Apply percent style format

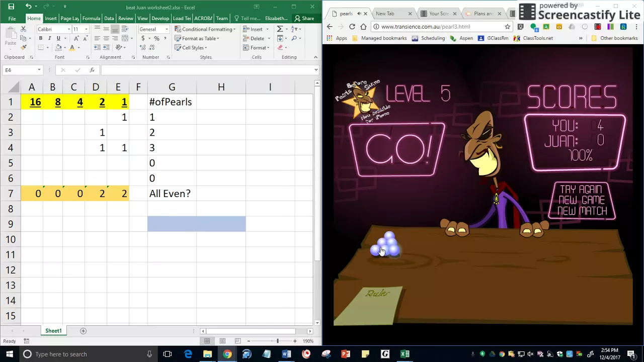[157, 38]
